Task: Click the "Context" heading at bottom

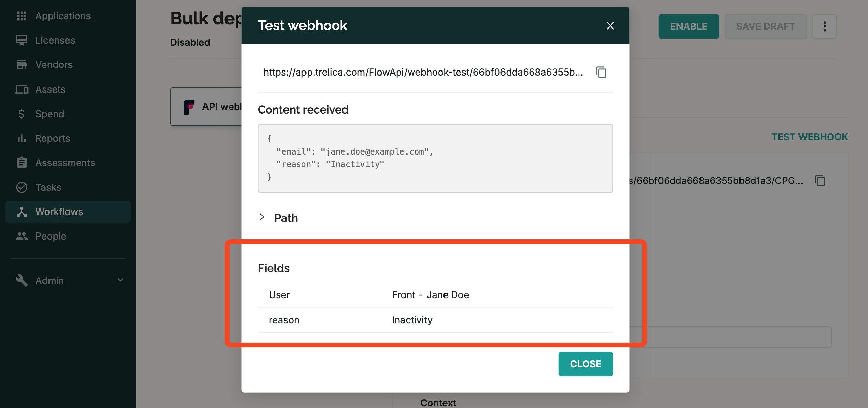Action: point(438,403)
